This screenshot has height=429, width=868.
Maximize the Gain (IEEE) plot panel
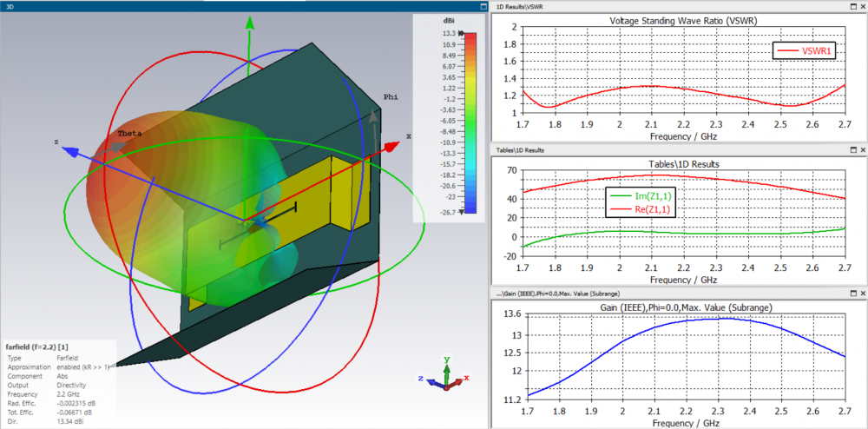coord(853,292)
